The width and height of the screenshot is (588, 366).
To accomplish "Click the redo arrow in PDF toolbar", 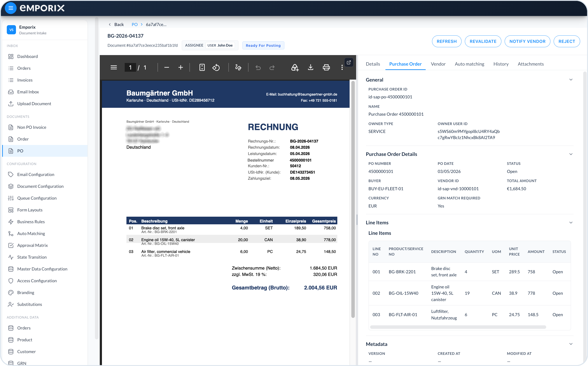I will click(x=272, y=68).
